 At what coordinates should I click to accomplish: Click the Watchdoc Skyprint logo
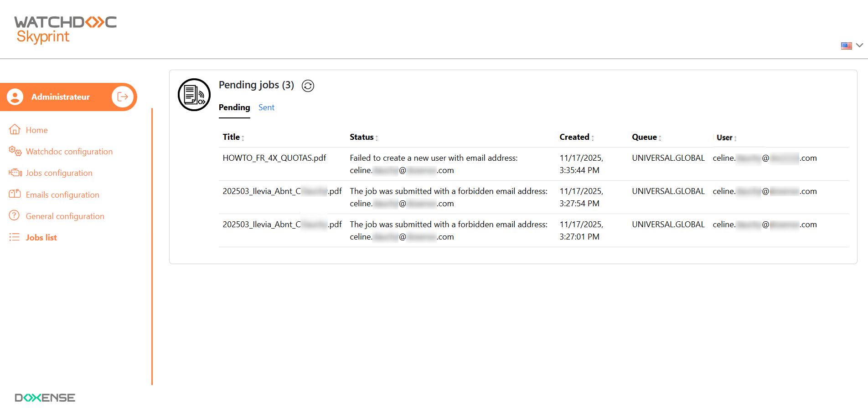(x=65, y=29)
